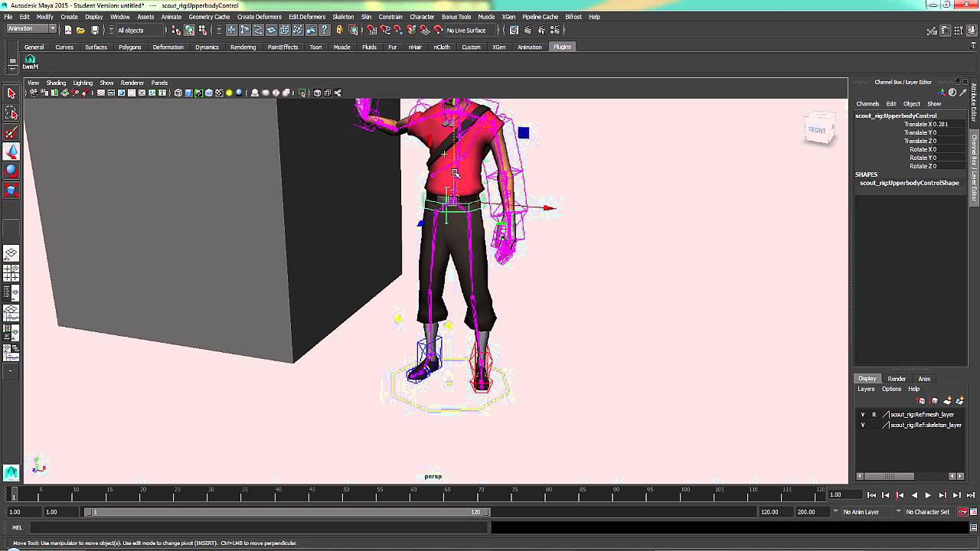Click the twnM shelf plugin icon
Viewport: 980px width, 551px height.
pos(30,62)
